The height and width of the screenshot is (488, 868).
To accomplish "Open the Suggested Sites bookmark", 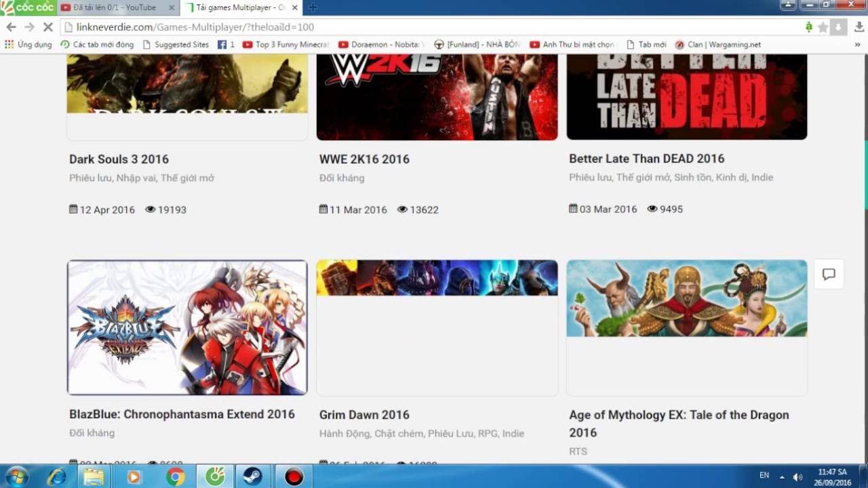I will tap(176, 44).
